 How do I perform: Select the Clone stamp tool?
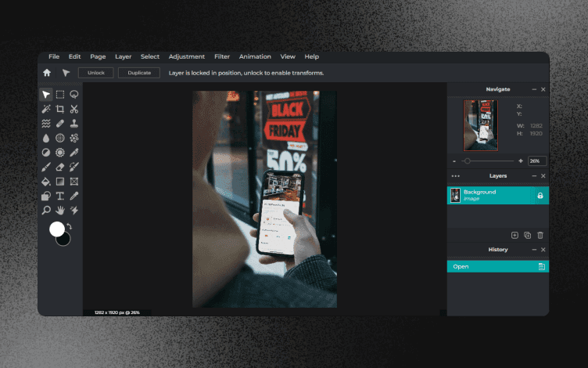click(x=74, y=124)
